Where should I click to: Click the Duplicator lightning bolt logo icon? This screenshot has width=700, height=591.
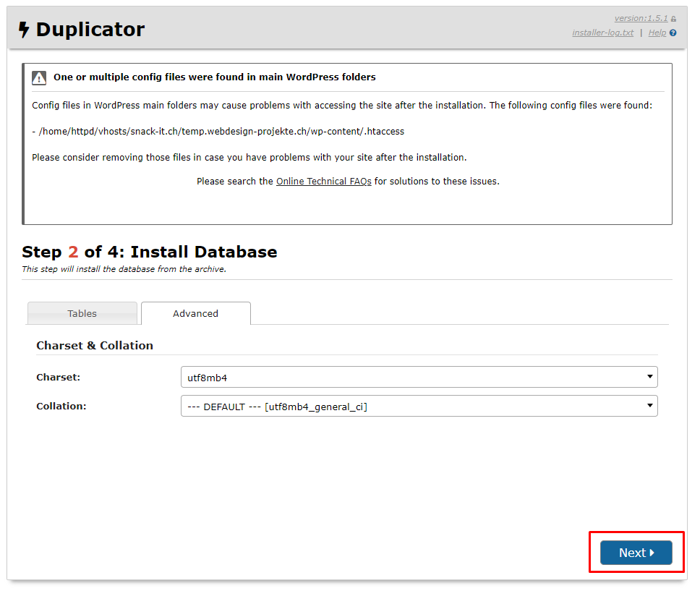24,30
